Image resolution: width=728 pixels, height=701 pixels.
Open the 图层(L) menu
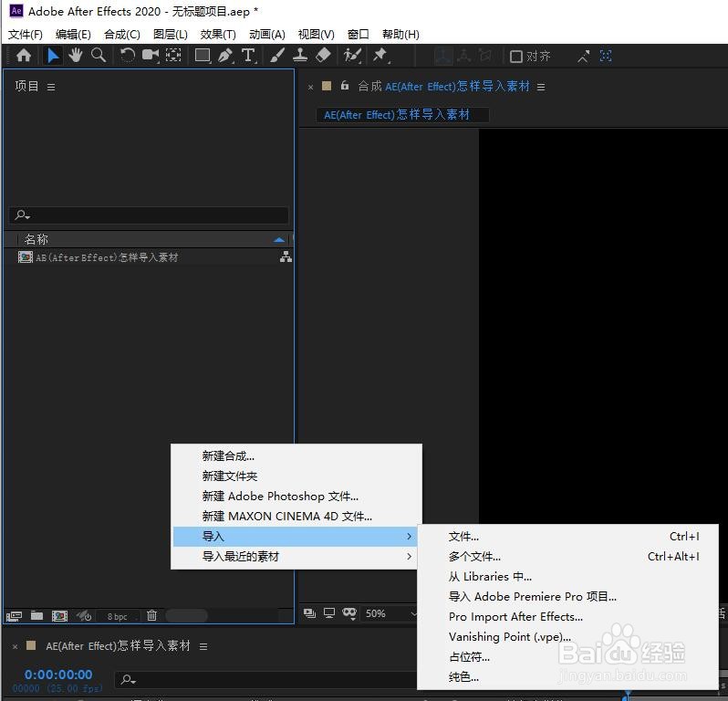[171, 35]
